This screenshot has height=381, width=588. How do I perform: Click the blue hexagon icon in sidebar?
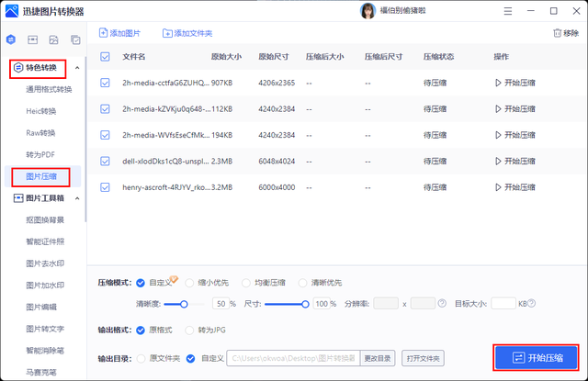(11, 39)
